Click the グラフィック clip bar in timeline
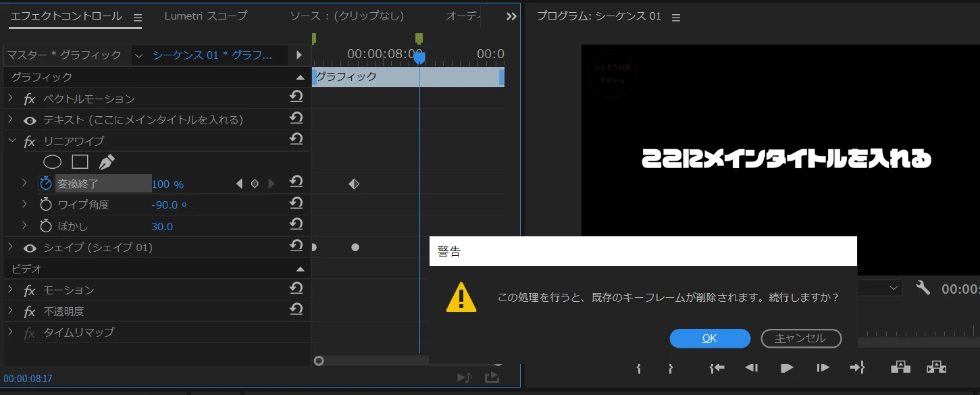Image resolution: width=980 pixels, height=395 pixels. [x=408, y=77]
